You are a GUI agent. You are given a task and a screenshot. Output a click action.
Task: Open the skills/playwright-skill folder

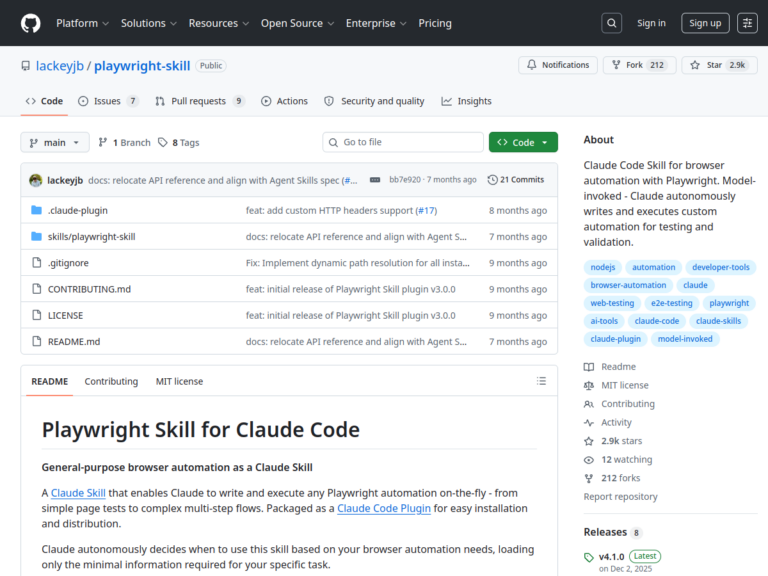pyautogui.click(x=92, y=237)
